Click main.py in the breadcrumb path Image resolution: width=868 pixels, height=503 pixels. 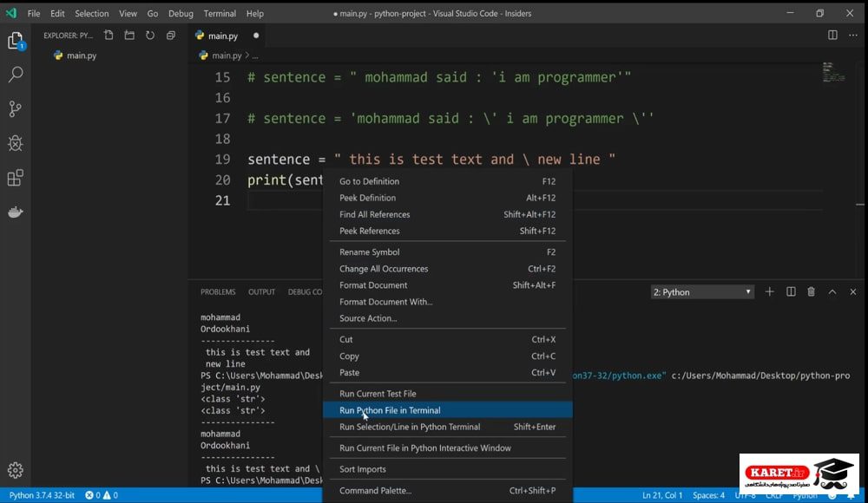(227, 56)
